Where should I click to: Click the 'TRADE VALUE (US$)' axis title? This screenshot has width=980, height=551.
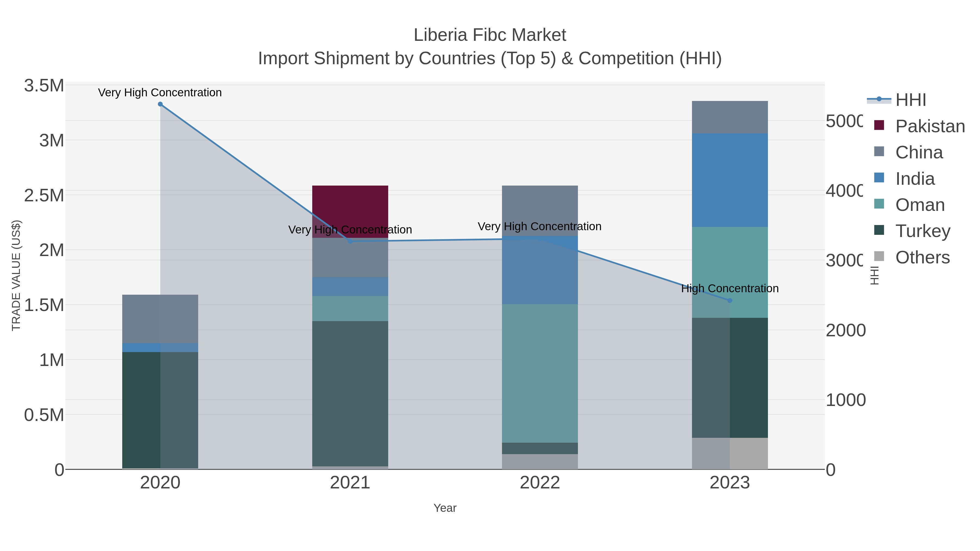16,275
